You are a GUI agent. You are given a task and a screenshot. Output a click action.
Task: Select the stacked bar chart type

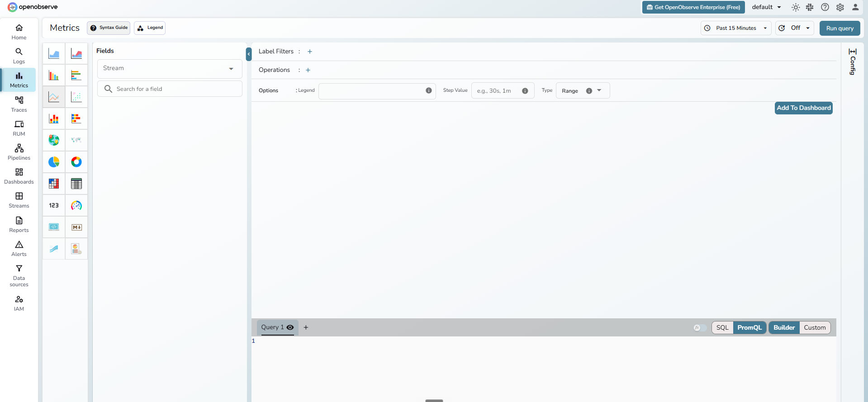[54, 118]
